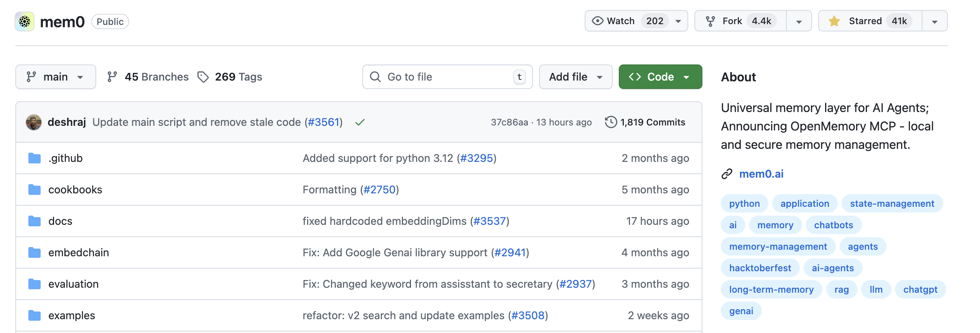
Task: Select the long-term-memory topic tag
Action: click(x=771, y=290)
